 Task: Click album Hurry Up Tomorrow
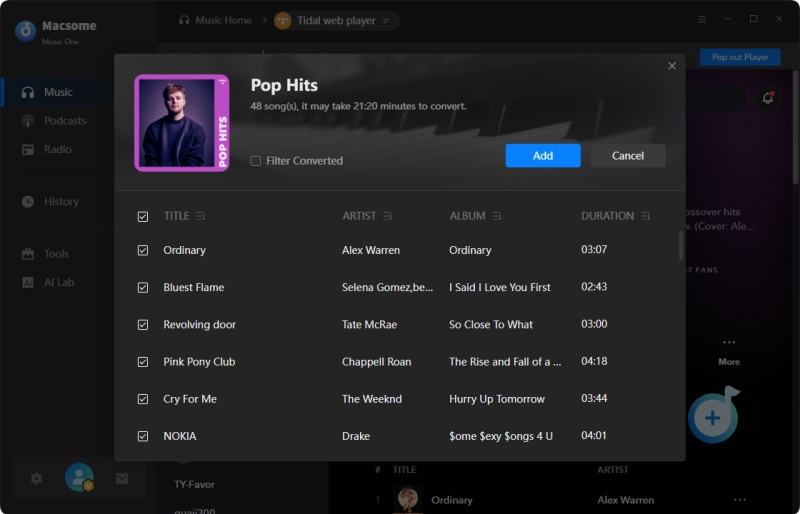(497, 399)
